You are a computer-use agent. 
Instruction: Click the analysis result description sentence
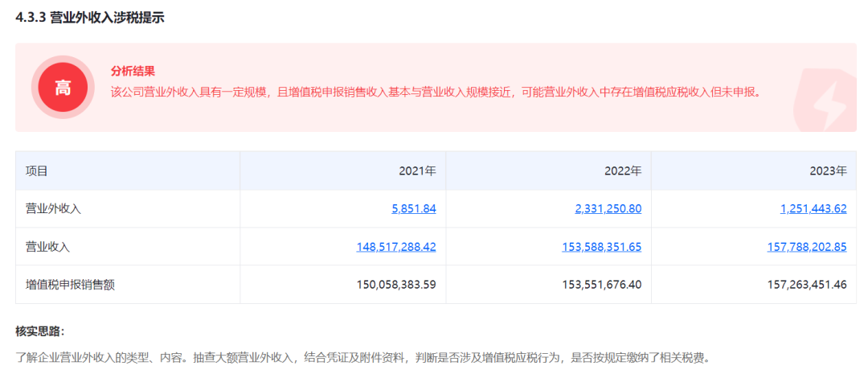click(x=436, y=92)
